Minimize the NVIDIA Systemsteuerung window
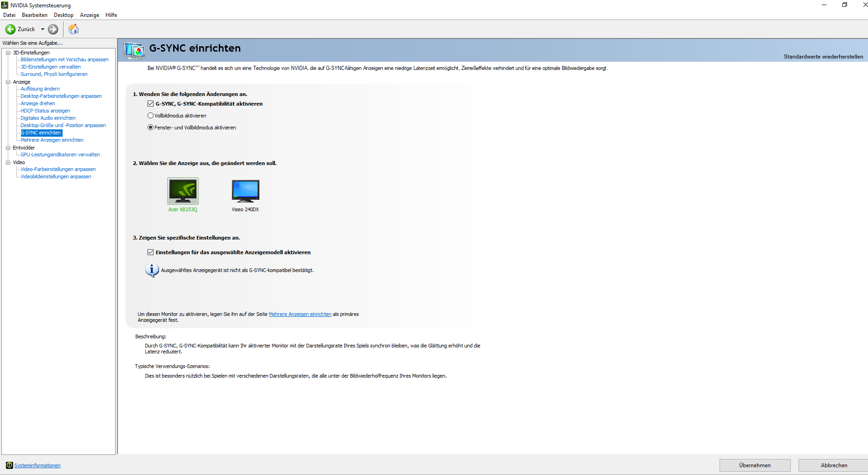The width and height of the screenshot is (868, 475). 824,5
